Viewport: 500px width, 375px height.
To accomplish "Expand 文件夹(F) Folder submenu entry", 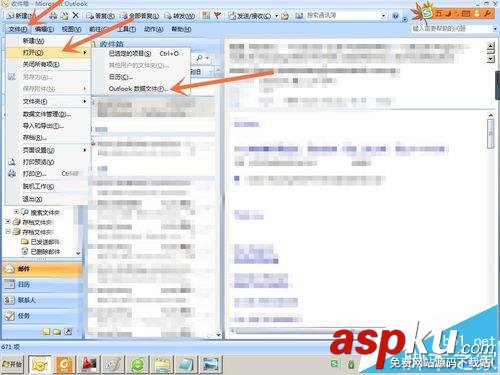I will pyautogui.click(x=48, y=101).
